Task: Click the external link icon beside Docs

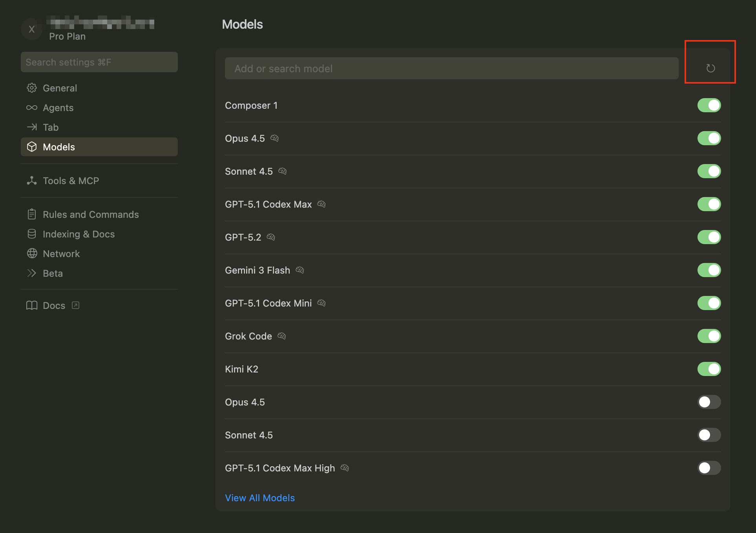Action: pyautogui.click(x=76, y=305)
